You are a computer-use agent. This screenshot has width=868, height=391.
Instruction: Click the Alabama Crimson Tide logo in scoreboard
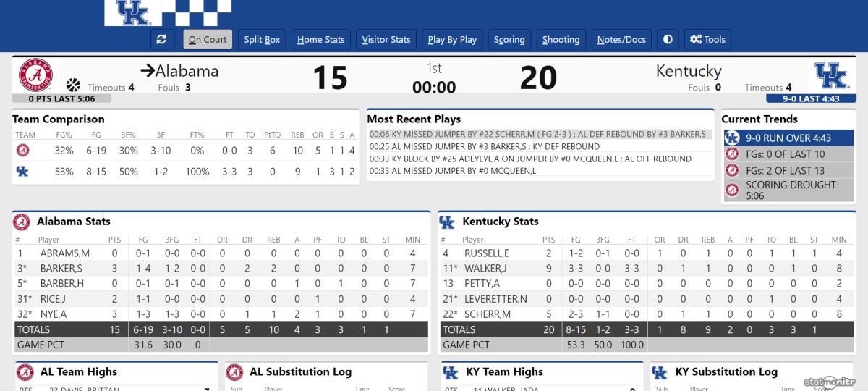[35, 75]
